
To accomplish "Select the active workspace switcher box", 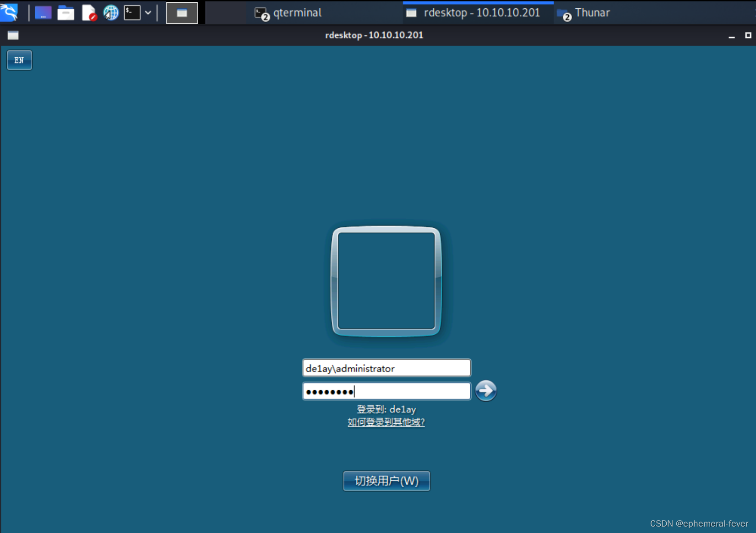I will (182, 13).
